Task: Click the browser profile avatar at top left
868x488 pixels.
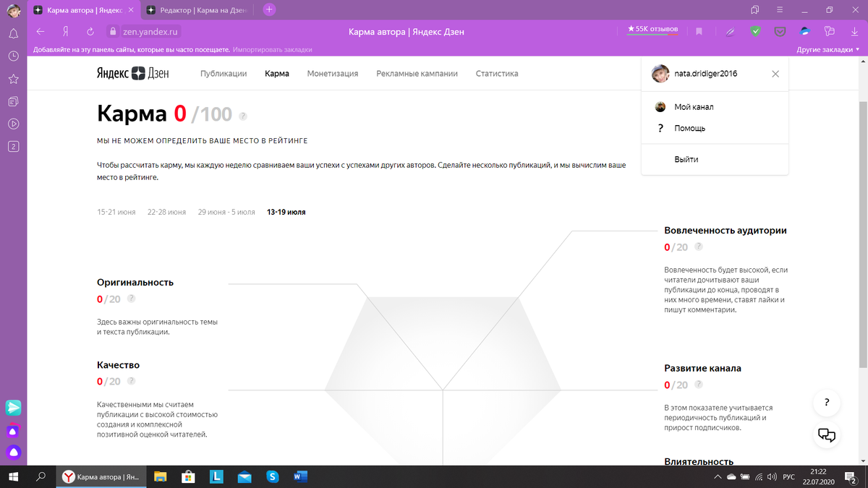Action: pyautogui.click(x=13, y=10)
